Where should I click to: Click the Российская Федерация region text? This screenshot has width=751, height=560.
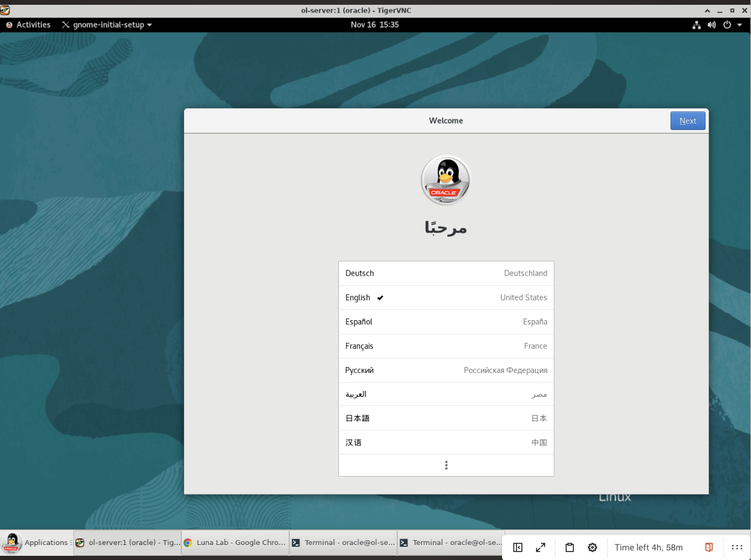pyautogui.click(x=506, y=370)
